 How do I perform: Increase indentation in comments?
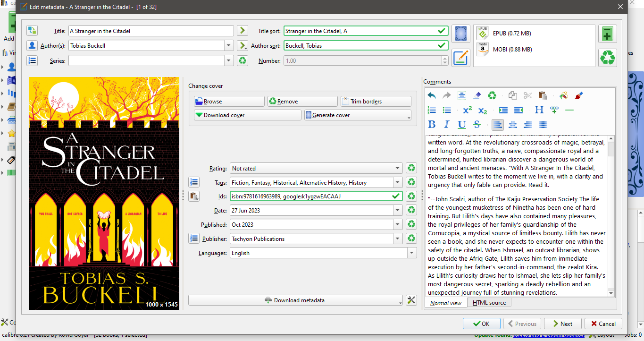pos(503,110)
